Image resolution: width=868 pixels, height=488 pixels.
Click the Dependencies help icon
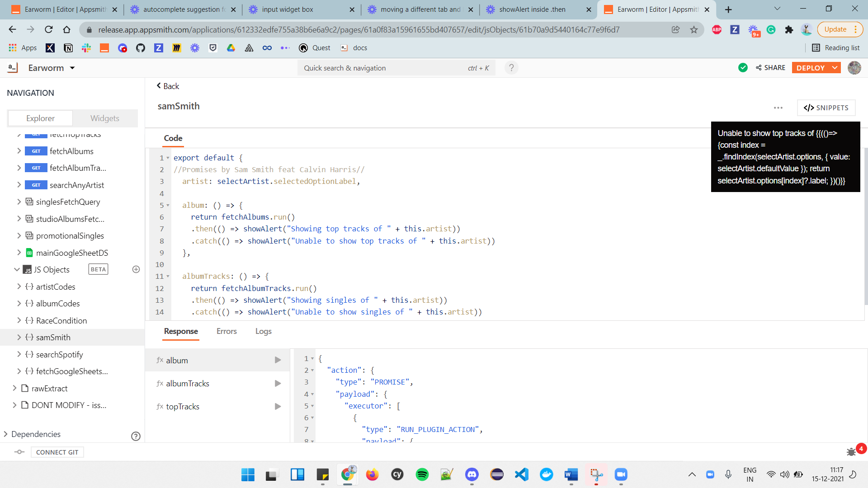(136, 436)
